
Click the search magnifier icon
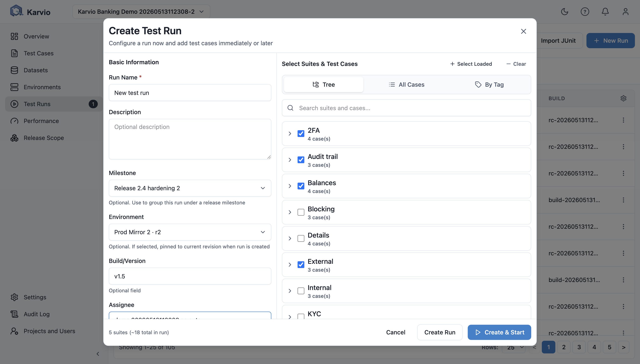click(290, 108)
